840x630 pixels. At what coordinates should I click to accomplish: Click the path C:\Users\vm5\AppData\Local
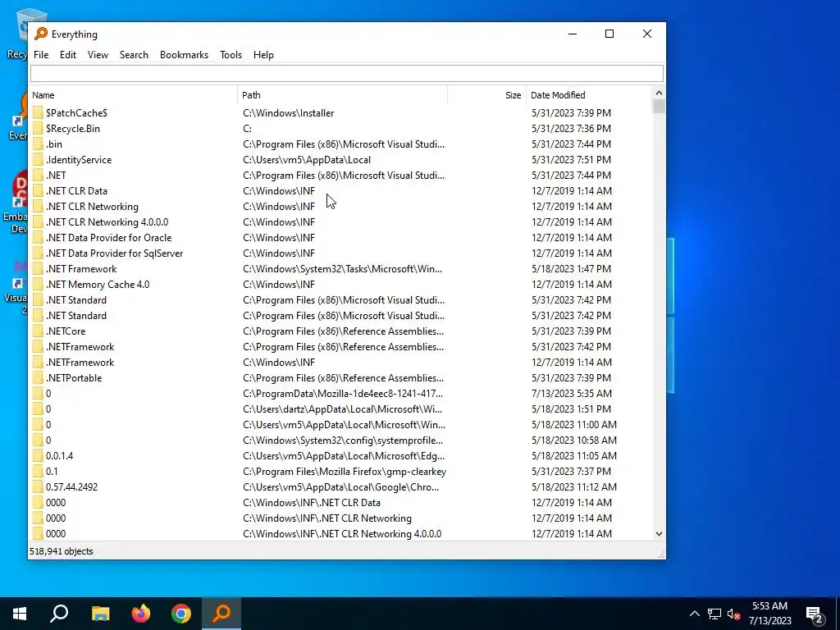[307, 160]
